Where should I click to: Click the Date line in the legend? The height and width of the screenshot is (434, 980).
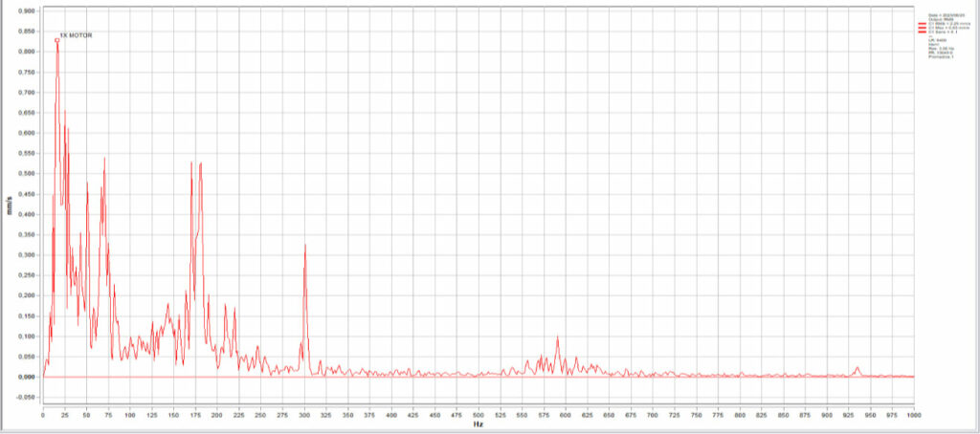[947, 15]
